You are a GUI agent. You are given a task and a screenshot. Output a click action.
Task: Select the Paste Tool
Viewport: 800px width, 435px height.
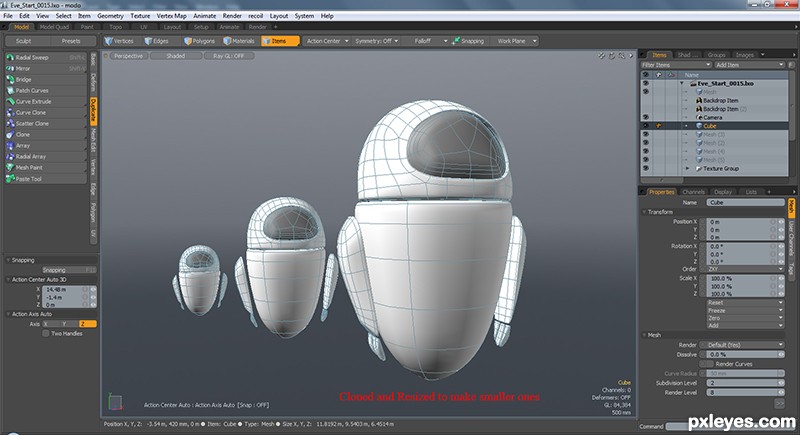(x=45, y=179)
